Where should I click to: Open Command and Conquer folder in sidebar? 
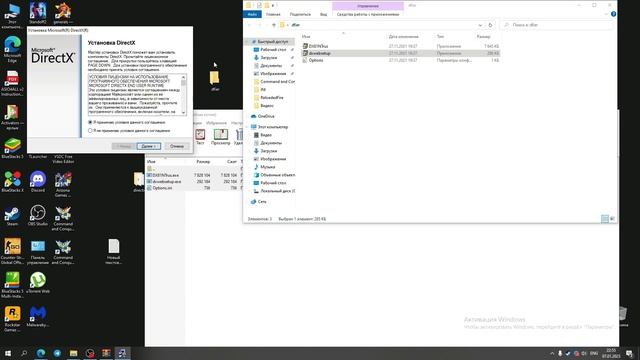(277, 82)
